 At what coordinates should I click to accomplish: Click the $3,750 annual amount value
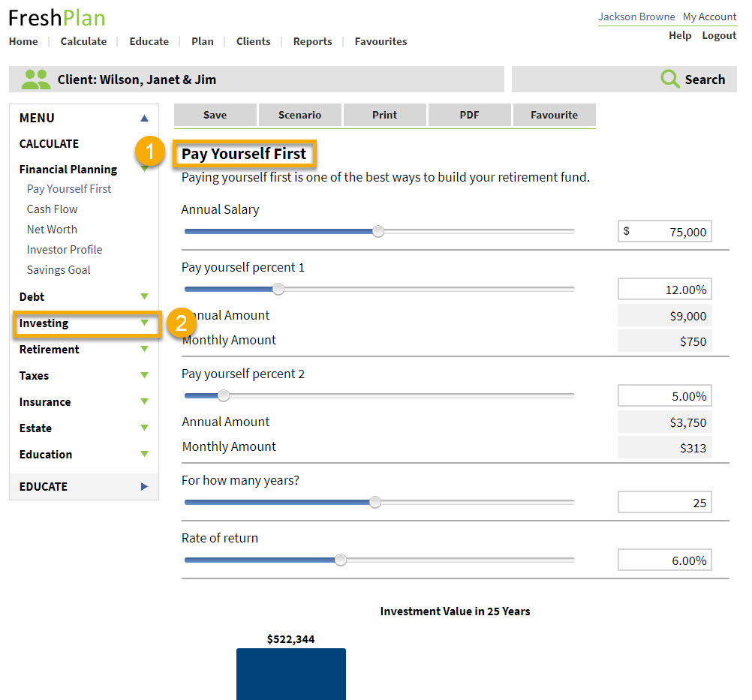[x=665, y=422]
